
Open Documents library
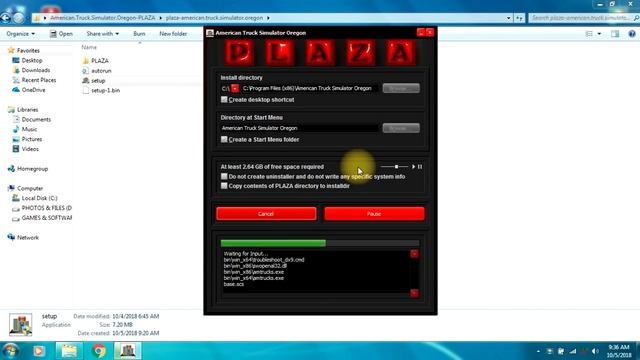tap(36, 120)
